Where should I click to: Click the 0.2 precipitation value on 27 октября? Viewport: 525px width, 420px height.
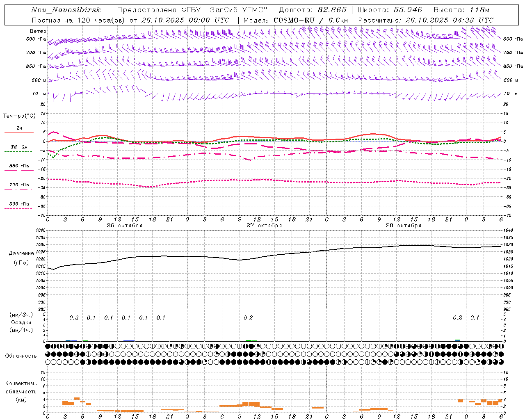click(x=248, y=318)
